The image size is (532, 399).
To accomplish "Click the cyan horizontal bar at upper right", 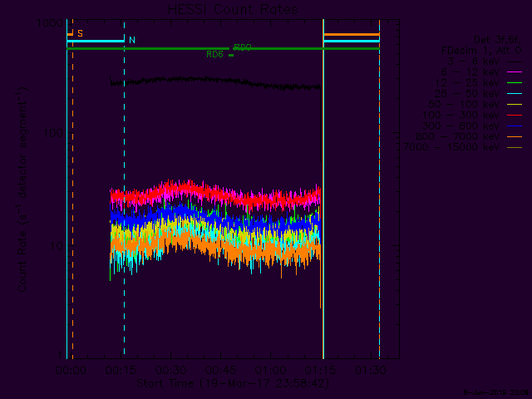I will 352,41.
